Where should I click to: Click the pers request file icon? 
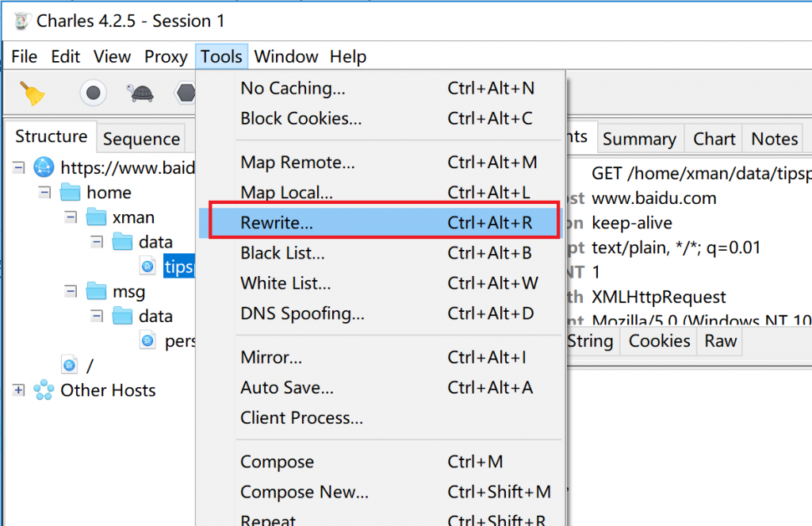click(147, 341)
